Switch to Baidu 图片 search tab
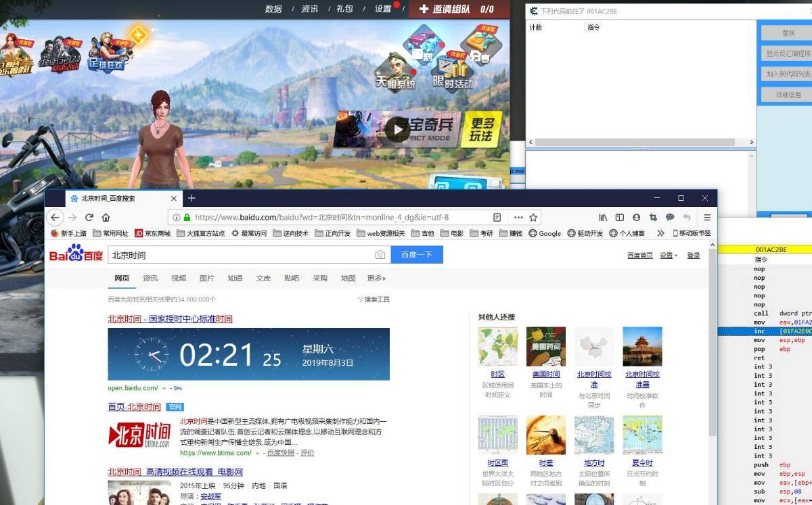Viewport: 812px width, 505px height. tap(207, 278)
